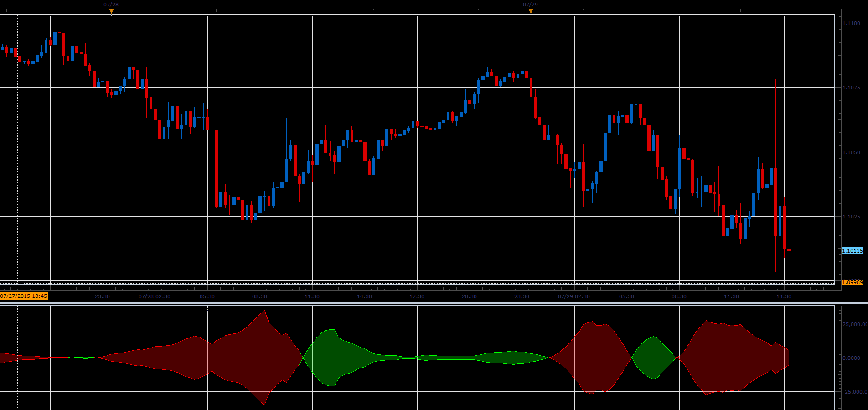Click the 20:30 time axis label
868x410 pixels.
[x=469, y=296]
